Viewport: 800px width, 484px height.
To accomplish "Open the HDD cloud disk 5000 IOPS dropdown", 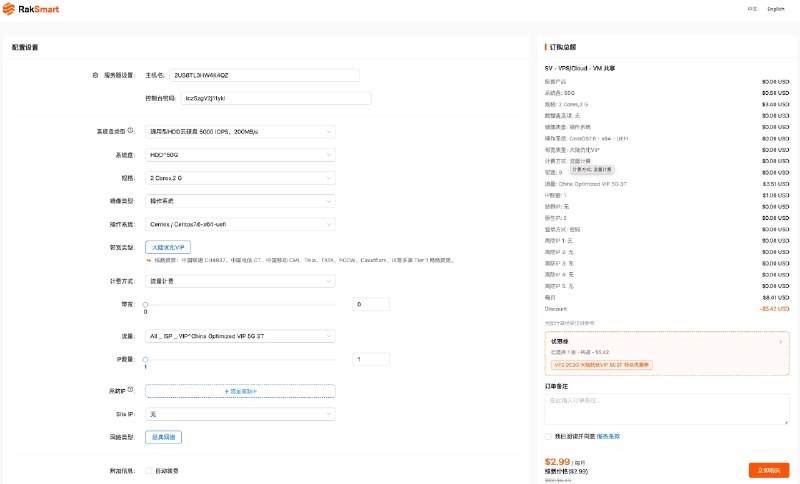I will coord(240,132).
